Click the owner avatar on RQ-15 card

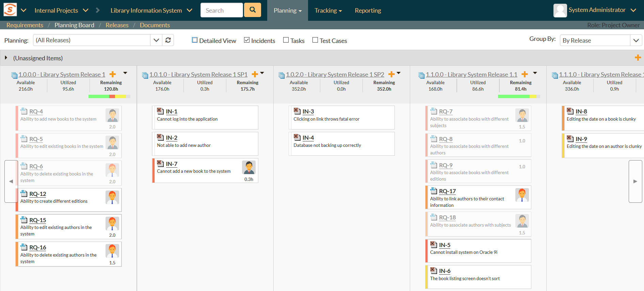[112, 224]
